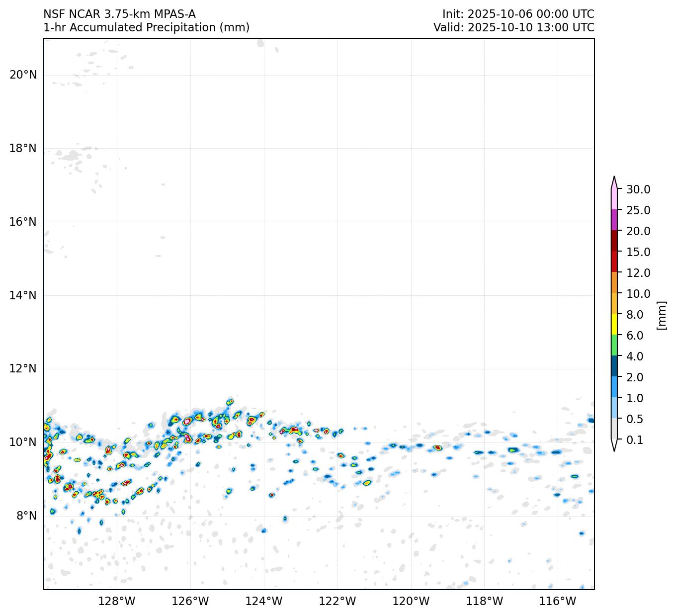This screenshot has height=616, width=676.
Task: Select the magenta 20.0–25.0 colorbar segment
Action: pyautogui.click(x=614, y=220)
